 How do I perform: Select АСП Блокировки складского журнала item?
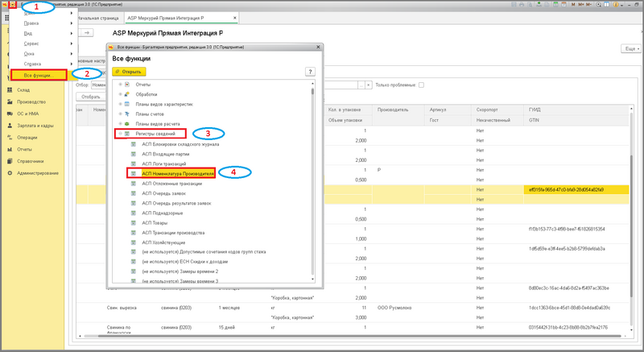180,144
